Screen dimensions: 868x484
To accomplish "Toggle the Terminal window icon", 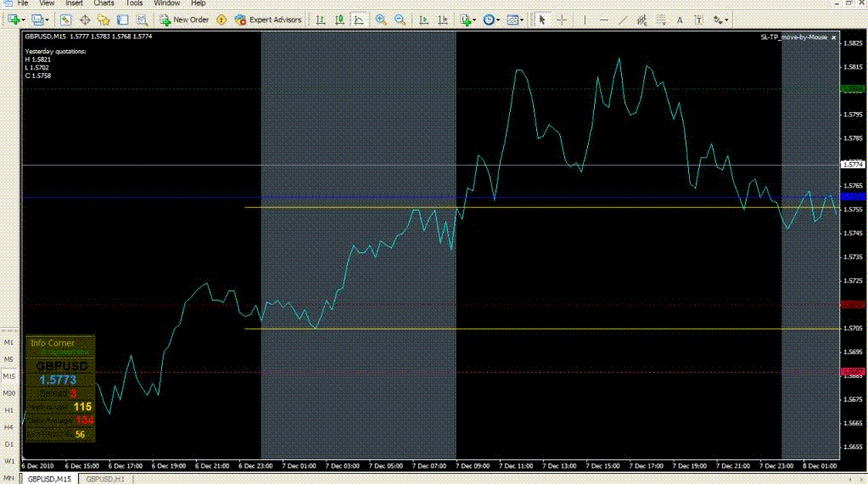I will click(x=122, y=20).
